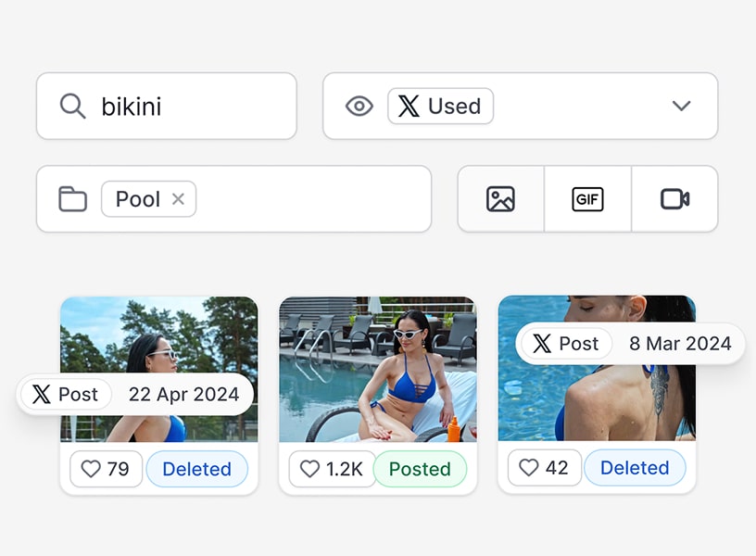This screenshot has height=556, width=756.
Task: Click the bikini search field
Action: (185, 107)
